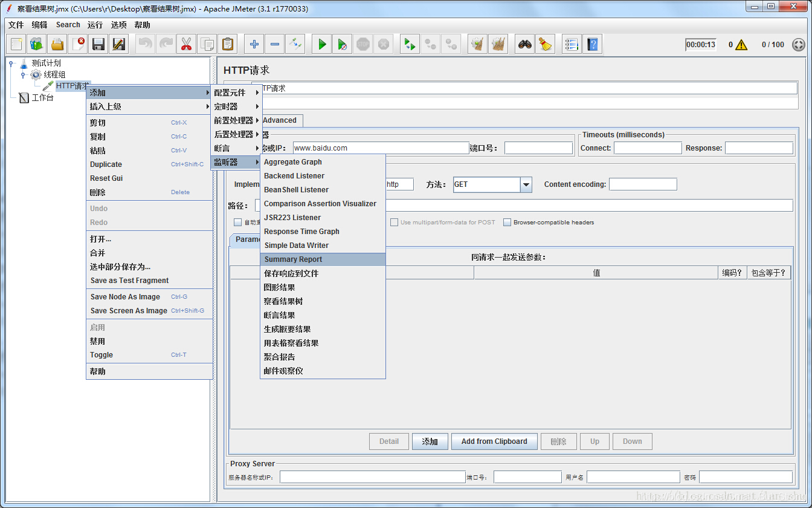Select the 线程组 tree node
This screenshot has height=508, width=812.
pos(54,74)
